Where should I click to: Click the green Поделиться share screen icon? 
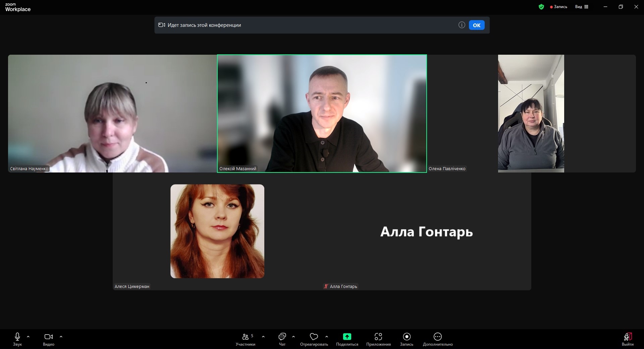tap(347, 337)
